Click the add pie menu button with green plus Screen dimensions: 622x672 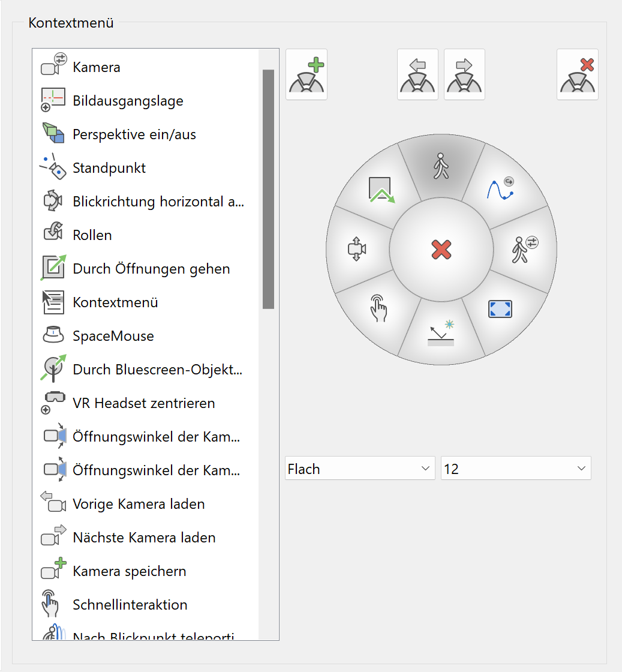[307, 74]
